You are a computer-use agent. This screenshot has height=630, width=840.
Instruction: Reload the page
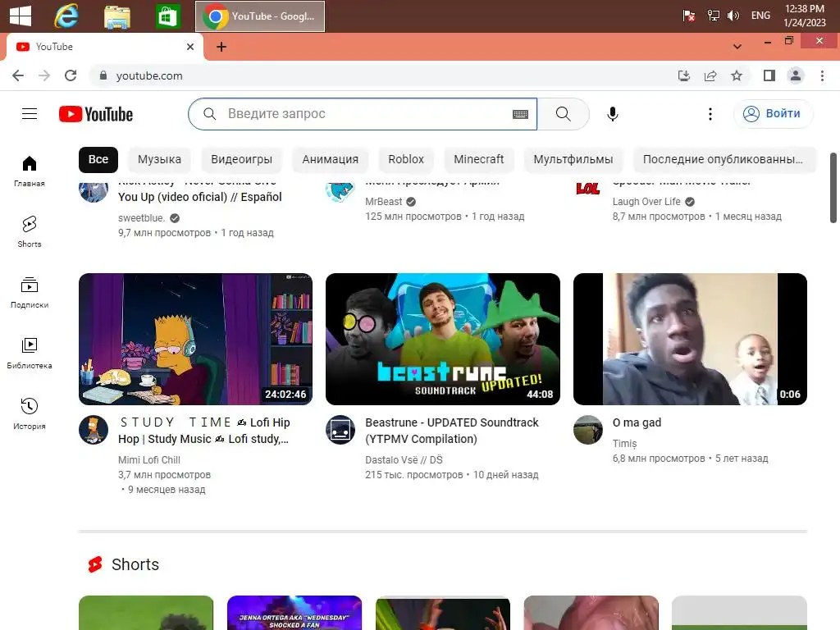tap(71, 75)
